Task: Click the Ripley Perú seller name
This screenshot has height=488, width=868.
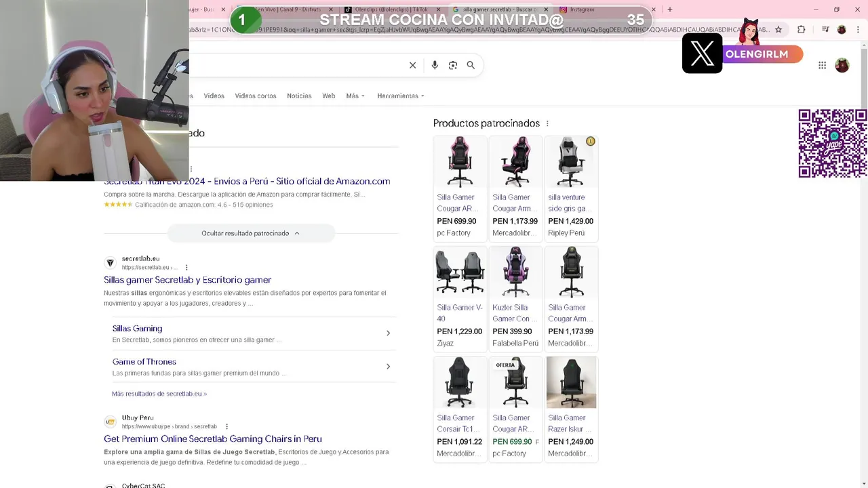Action: pos(566,233)
